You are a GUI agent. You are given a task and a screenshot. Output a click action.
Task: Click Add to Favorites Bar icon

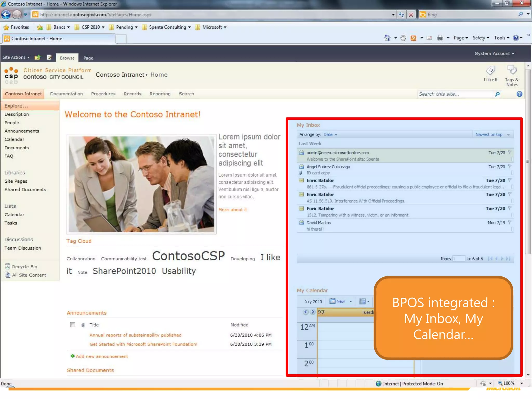pyautogui.click(x=40, y=27)
